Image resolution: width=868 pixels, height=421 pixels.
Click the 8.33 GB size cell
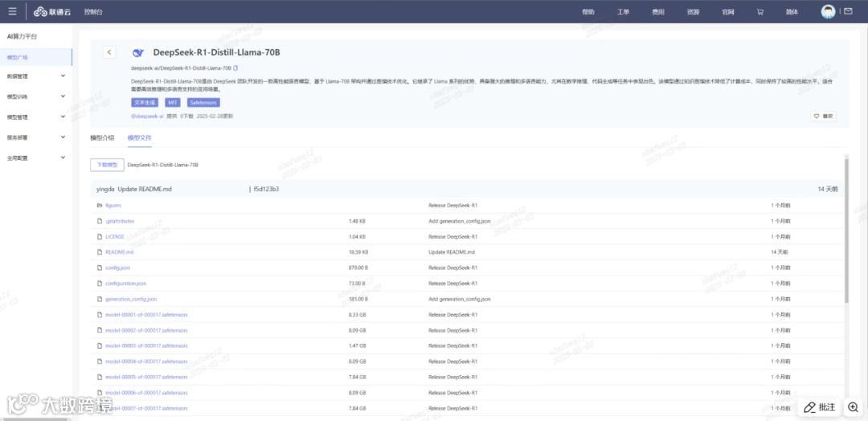(358, 314)
